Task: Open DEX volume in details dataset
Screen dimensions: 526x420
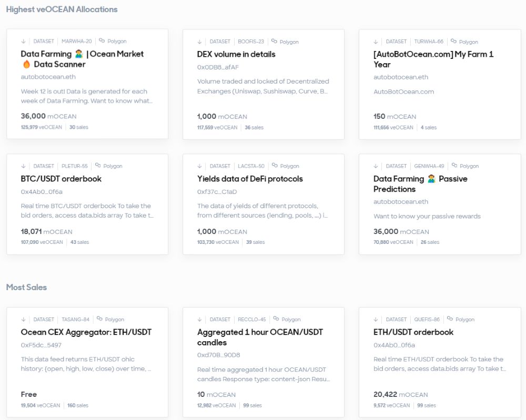Action: click(236, 54)
